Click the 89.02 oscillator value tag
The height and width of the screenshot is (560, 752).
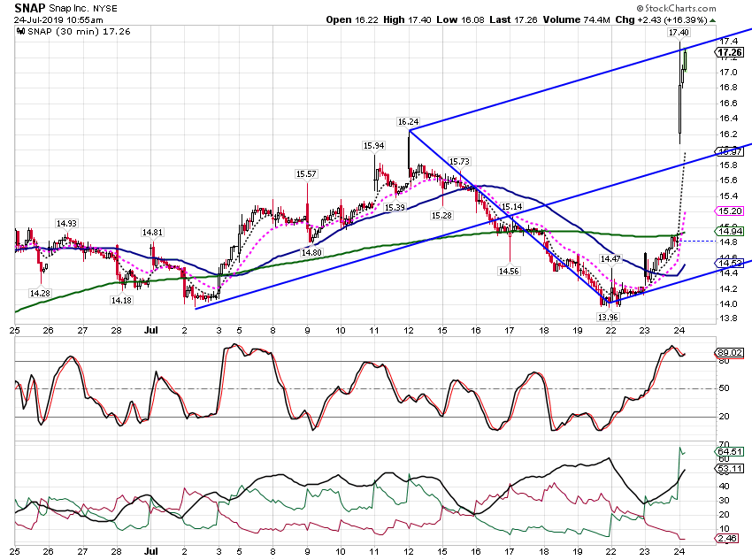click(730, 353)
